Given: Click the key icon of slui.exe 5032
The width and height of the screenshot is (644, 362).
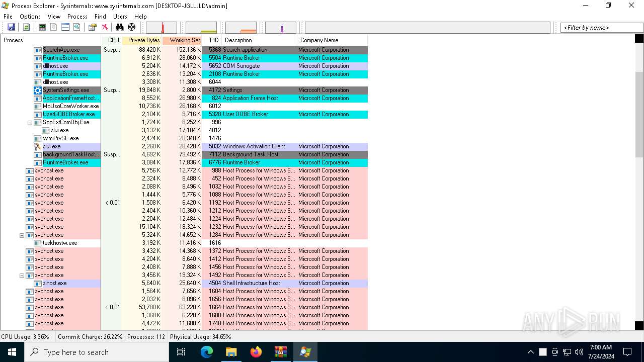Looking at the screenshot, I should pos(38,146).
